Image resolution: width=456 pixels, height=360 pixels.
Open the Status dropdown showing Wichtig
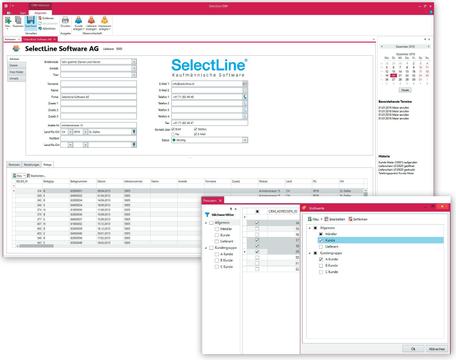[x=245, y=140]
